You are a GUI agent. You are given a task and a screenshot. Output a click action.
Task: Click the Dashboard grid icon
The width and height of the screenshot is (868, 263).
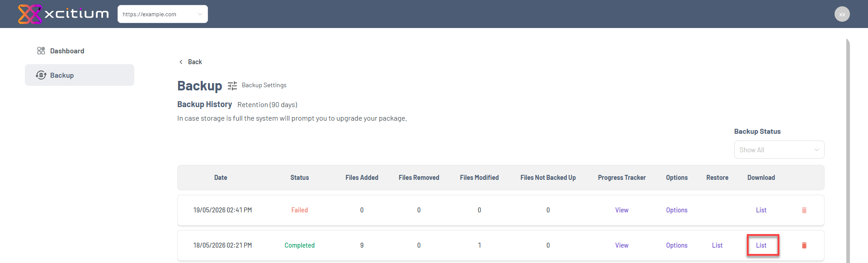pos(41,51)
